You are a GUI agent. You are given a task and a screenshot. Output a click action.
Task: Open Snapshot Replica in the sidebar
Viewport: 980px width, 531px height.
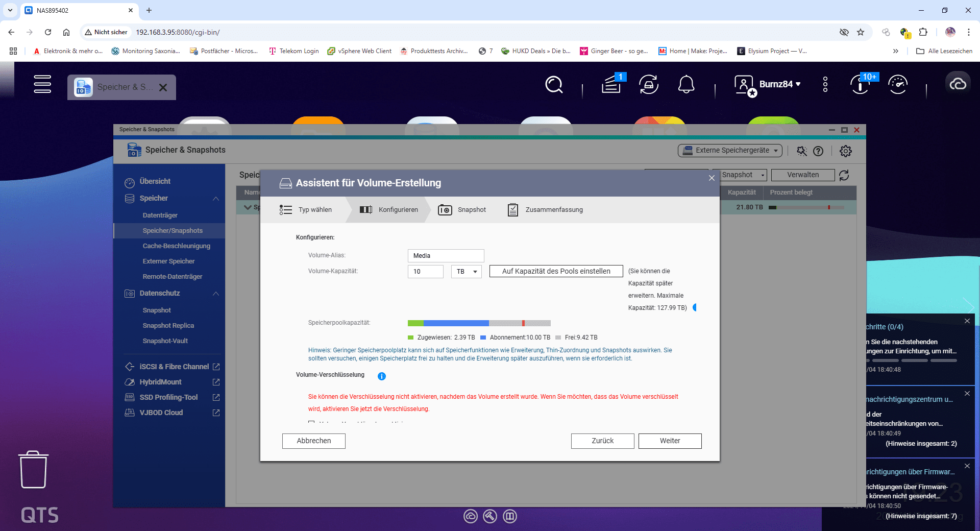coord(168,326)
